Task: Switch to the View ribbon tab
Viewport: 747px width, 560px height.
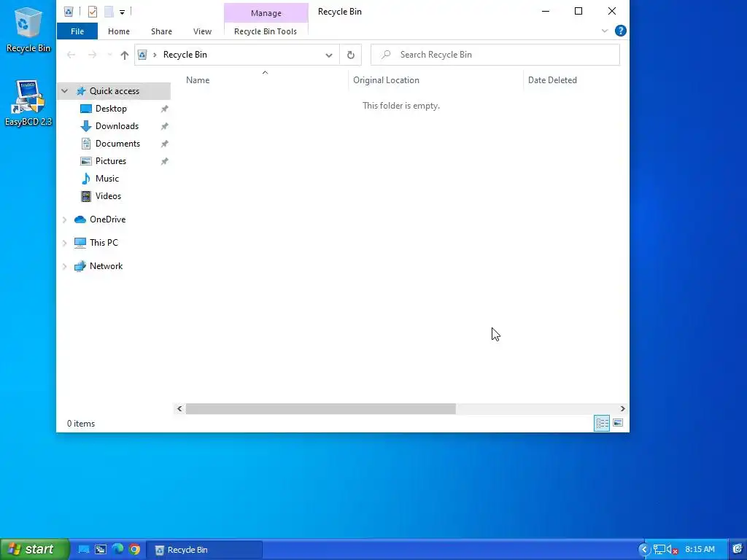Action: (x=203, y=31)
